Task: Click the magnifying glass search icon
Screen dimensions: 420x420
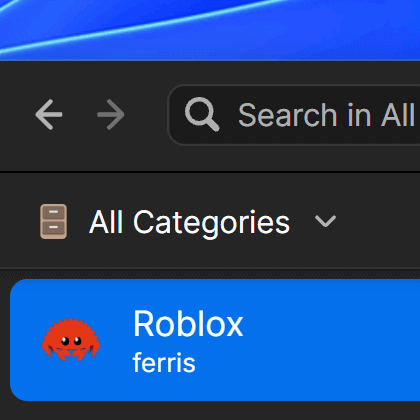Action: pyautogui.click(x=202, y=114)
